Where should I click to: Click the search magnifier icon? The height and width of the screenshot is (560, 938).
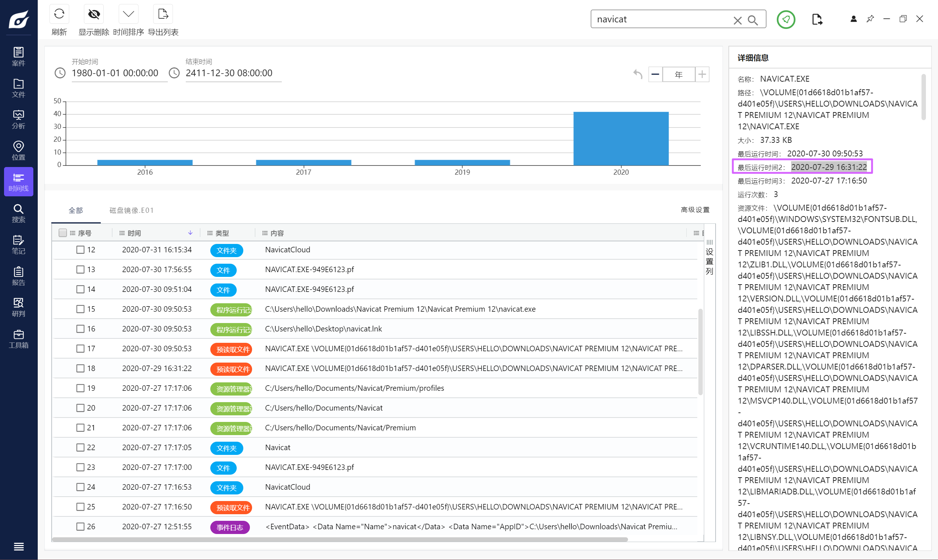[x=753, y=20]
